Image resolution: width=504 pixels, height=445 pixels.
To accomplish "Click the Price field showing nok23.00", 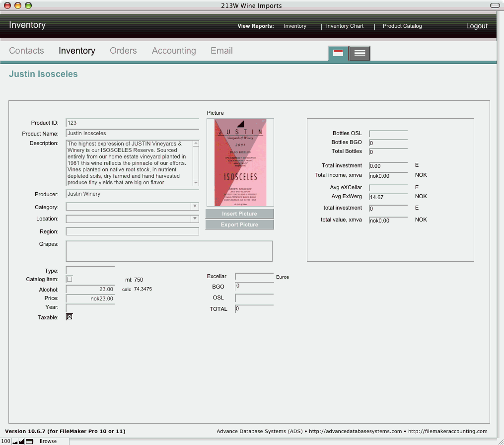I will (90, 298).
